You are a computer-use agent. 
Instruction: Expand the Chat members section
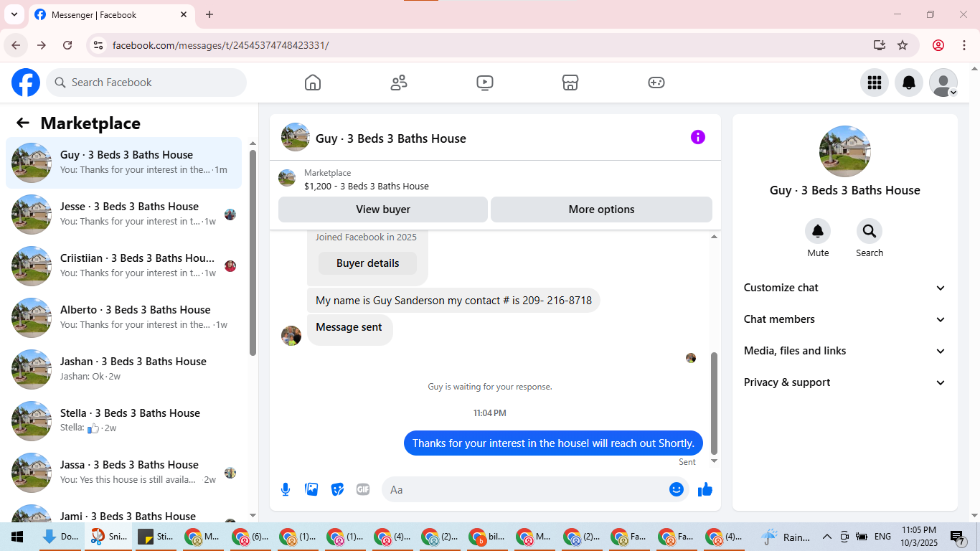[x=845, y=319]
